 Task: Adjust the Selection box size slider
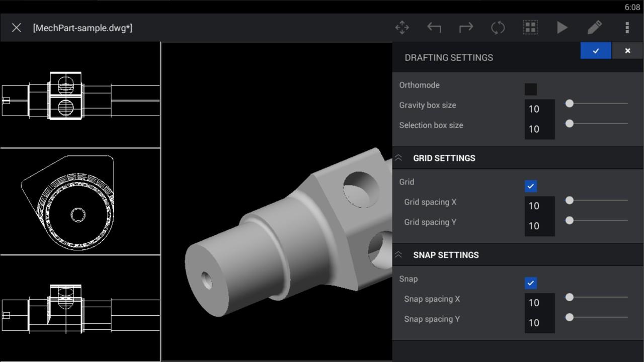click(597, 123)
